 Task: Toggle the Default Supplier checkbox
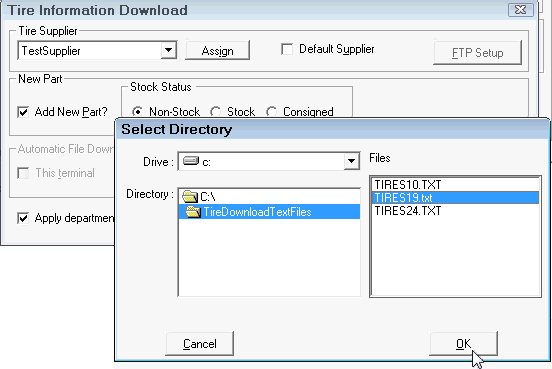tap(287, 49)
